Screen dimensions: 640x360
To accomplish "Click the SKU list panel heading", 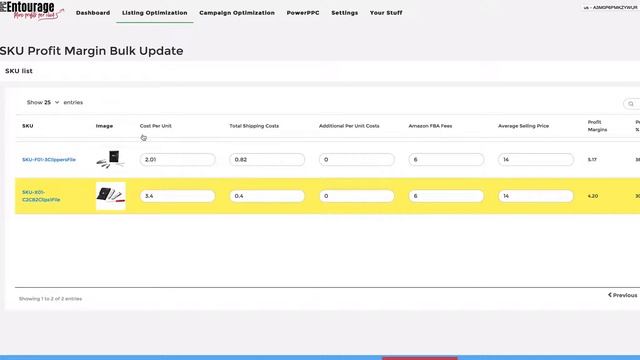I will coord(19,71).
